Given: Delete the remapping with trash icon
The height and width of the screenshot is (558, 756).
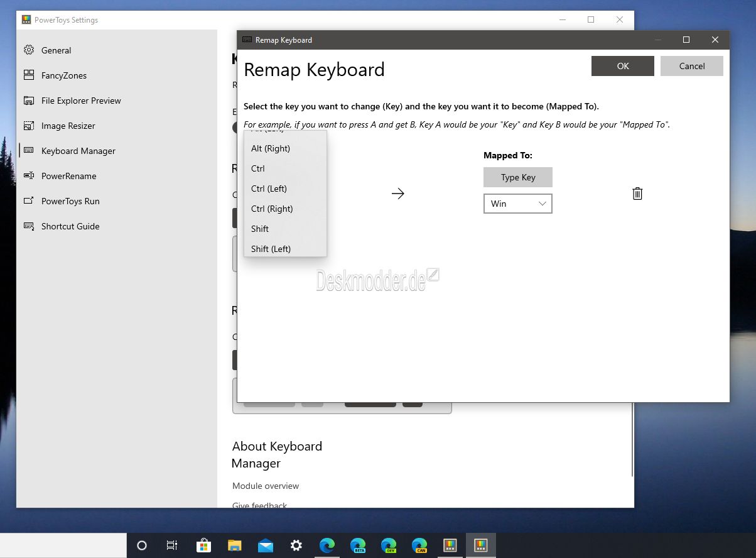Looking at the screenshot, I should tap(637, 194).
